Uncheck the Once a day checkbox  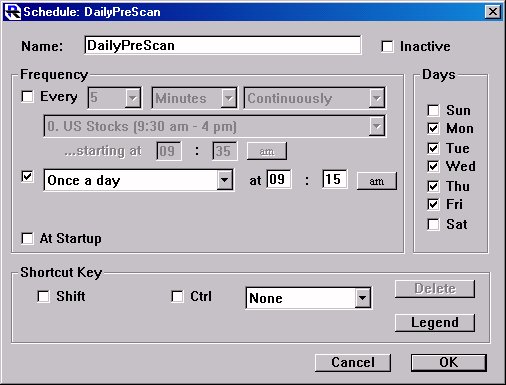pyautogui.click(x=27, y=176)
